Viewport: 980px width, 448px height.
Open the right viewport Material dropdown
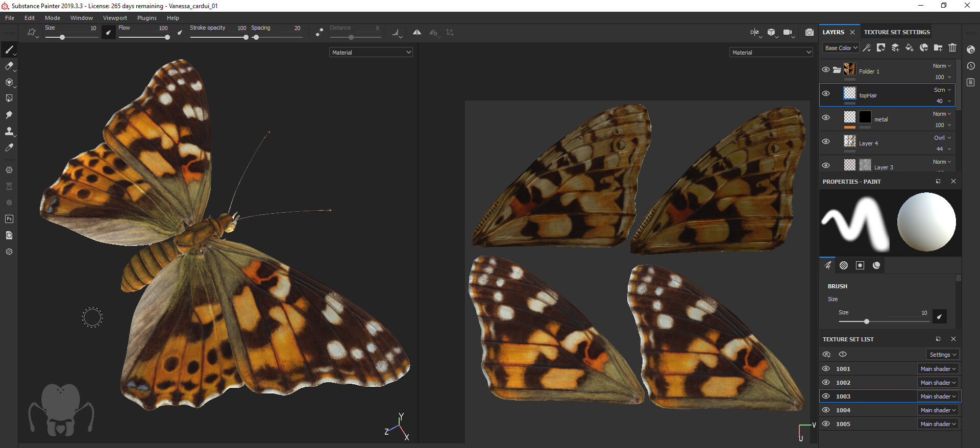point(771,52)
